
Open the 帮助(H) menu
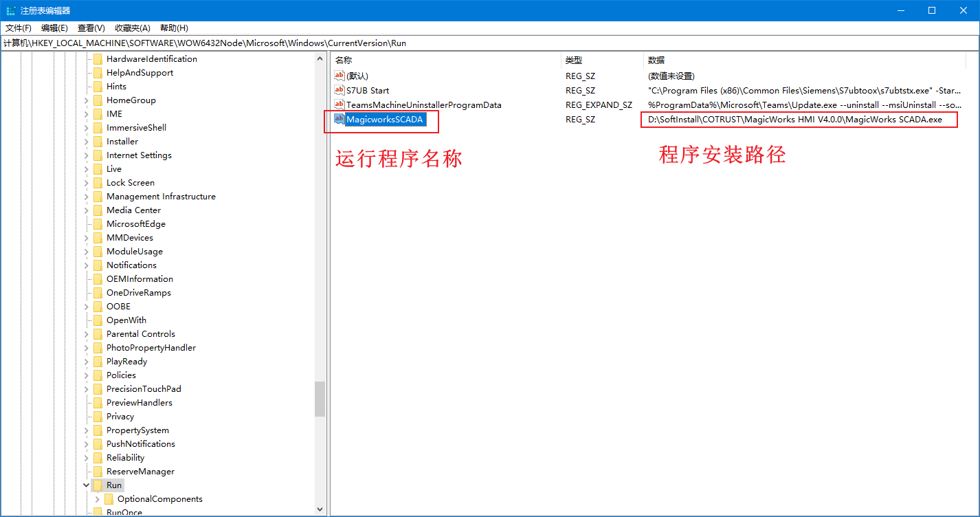click(x=174, y=28)
